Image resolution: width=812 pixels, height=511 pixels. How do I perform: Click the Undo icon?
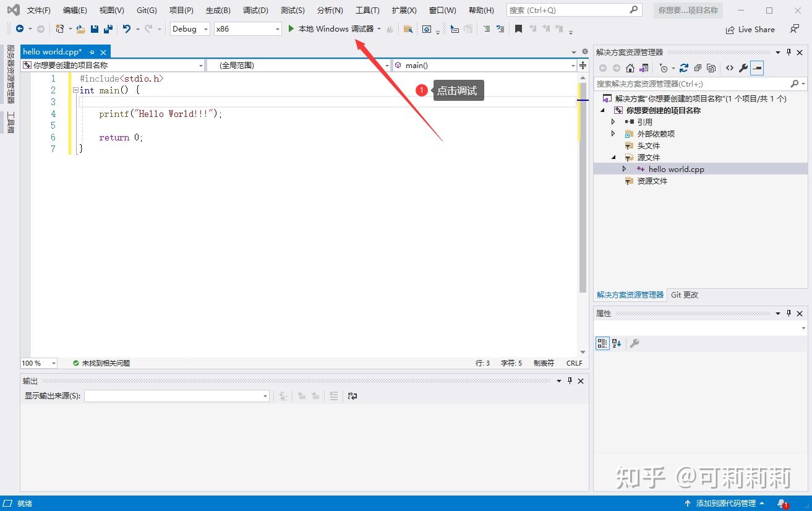coord(128,29)
